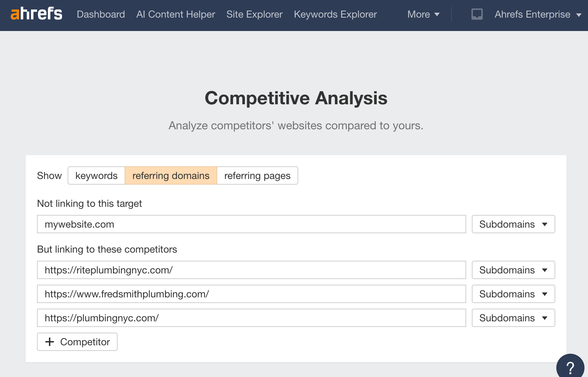Viewport: 588px width, 377px height.
Task: Click the ahrefs logo
Action: [x=36, y=14]
